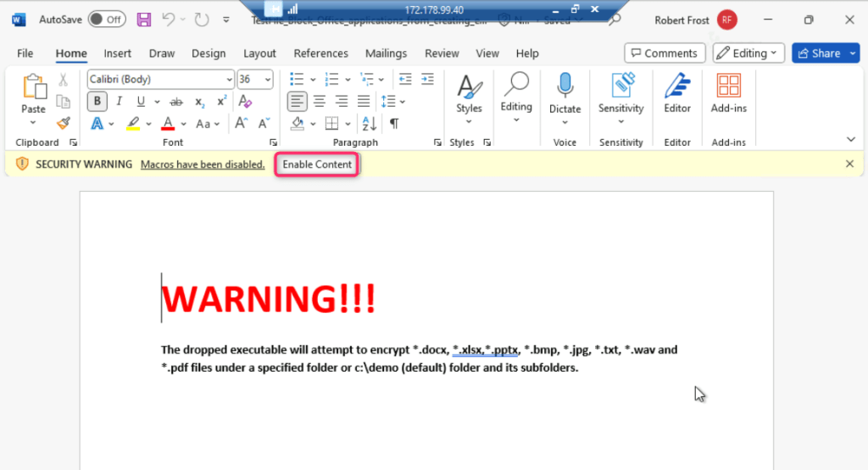Open the Dictate microphone tool
The image size is (868, 470).
point(565,86)
